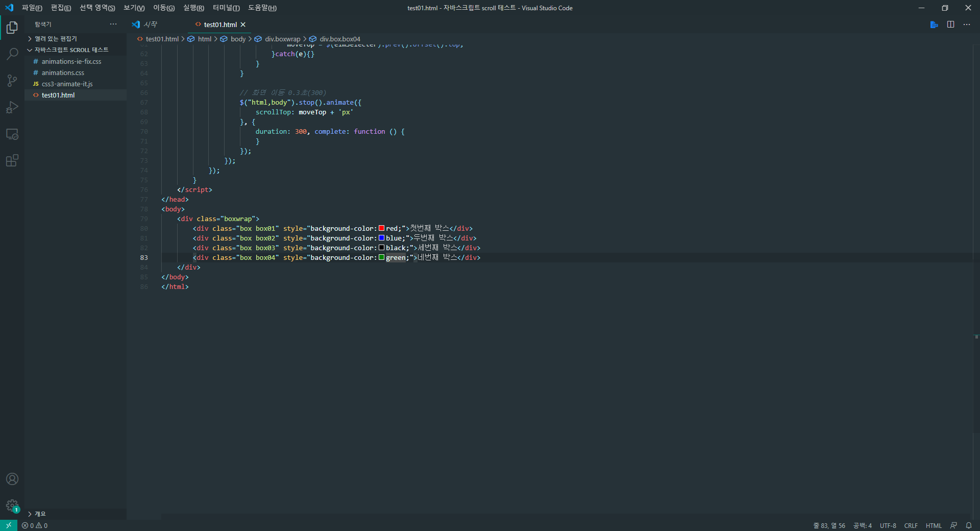Open the Source Control view
Image resolution: width=980 pixels, height=531 pixels.
point(12,81)
